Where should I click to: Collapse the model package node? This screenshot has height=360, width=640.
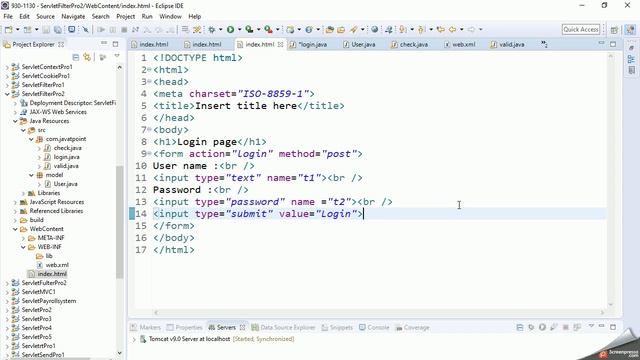(31, 175)
